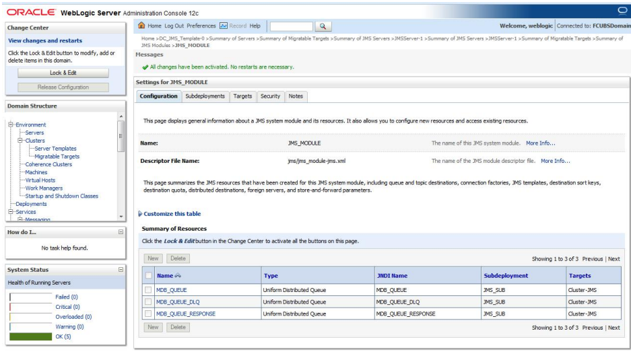Open the MDB_QUEUE_RESPONSE resource link

pos(185,314)
